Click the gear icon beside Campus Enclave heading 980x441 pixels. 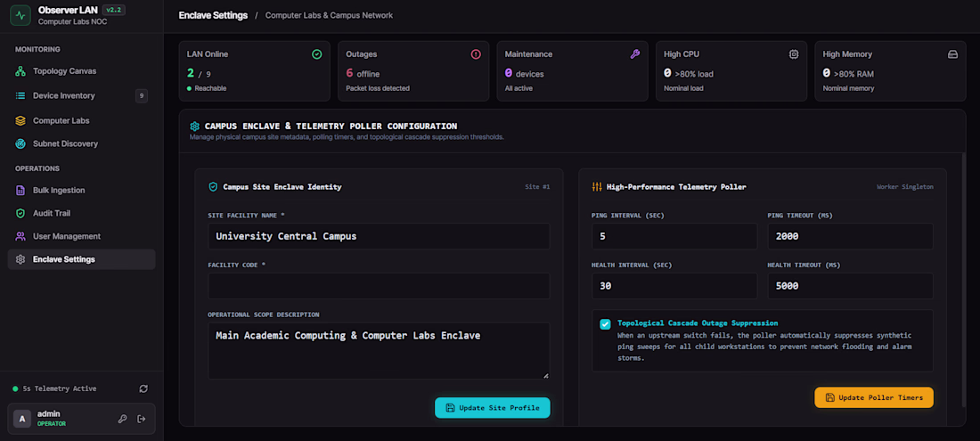[195, 127]
